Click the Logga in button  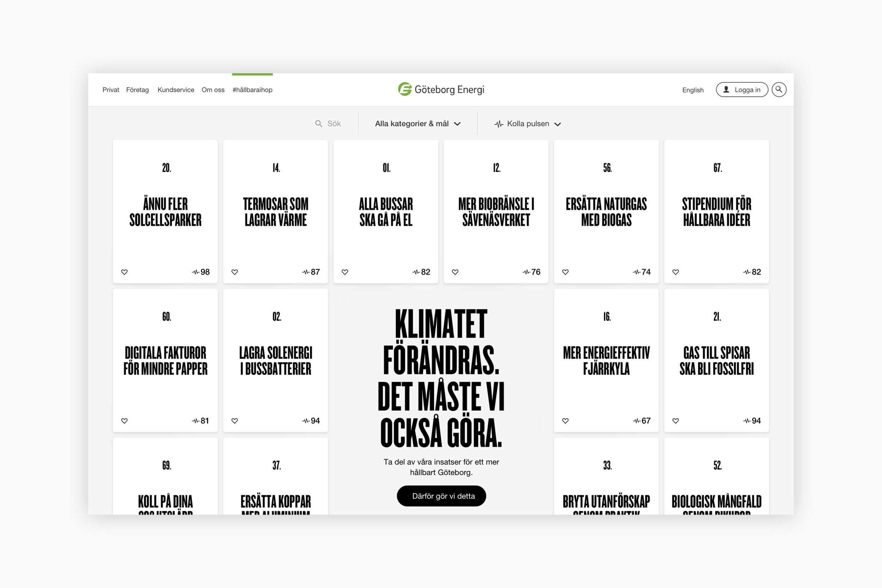point(742,90)
